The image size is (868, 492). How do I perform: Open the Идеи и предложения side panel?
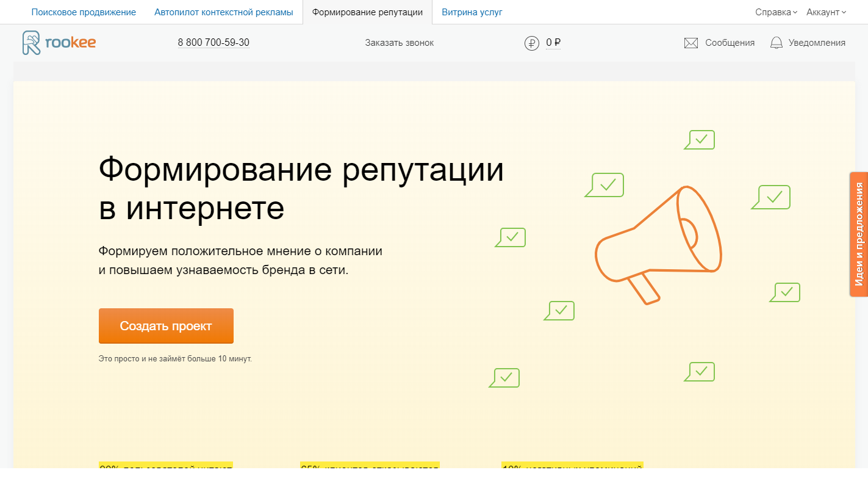point(859,234)
